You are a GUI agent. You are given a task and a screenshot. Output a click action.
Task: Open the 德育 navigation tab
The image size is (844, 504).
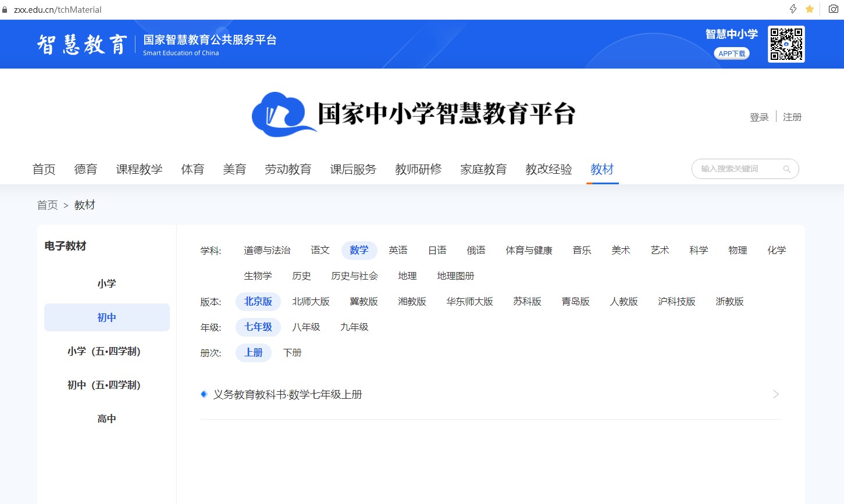(86, 169)
